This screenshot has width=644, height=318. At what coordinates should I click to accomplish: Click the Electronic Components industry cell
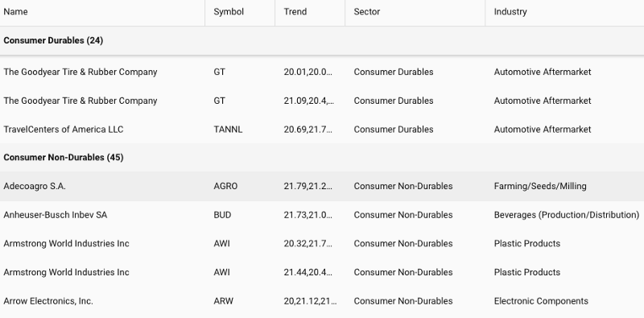click(541, 301)
